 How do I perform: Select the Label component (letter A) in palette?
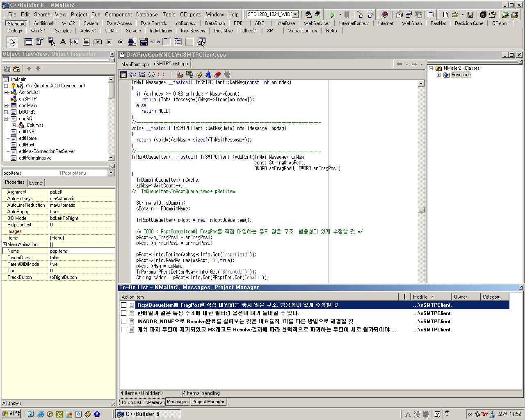(x=63, y=42)
